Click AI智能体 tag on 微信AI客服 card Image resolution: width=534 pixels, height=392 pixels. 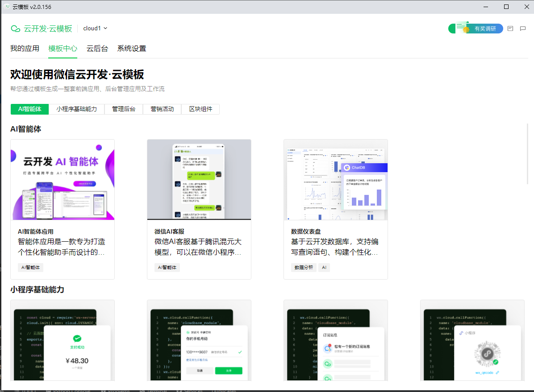pos(167,268)
